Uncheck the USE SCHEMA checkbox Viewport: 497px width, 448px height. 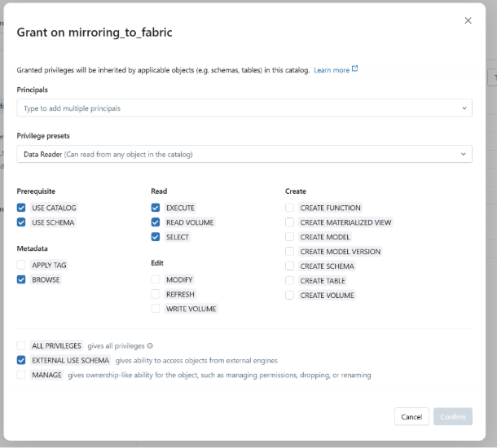click(x=21, y=222)
